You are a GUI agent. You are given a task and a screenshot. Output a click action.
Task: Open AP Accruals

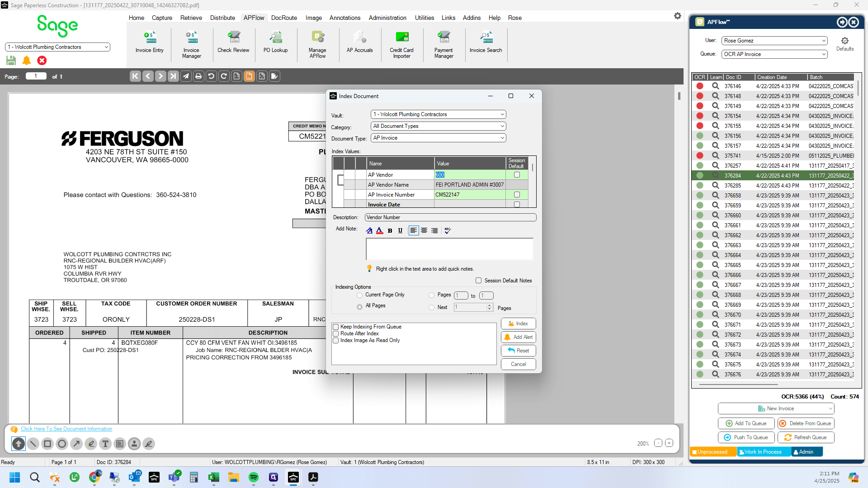(x=360, y=42)
